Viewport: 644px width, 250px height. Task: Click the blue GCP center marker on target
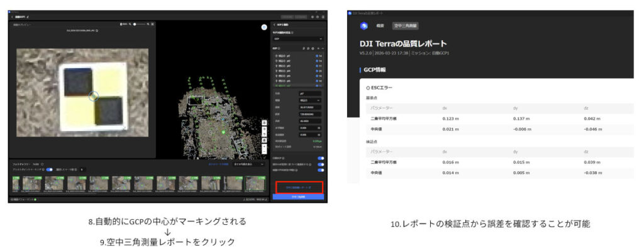pos(94,96)
